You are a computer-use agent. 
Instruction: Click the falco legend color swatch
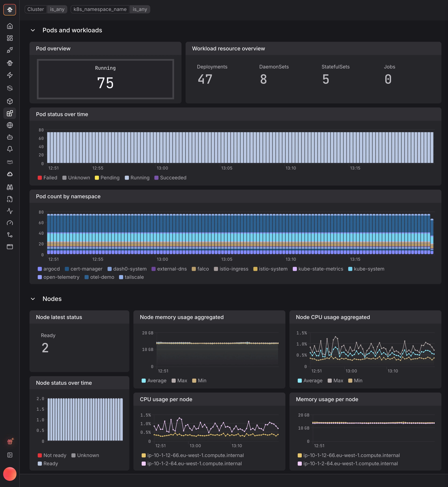pos(194,269)
